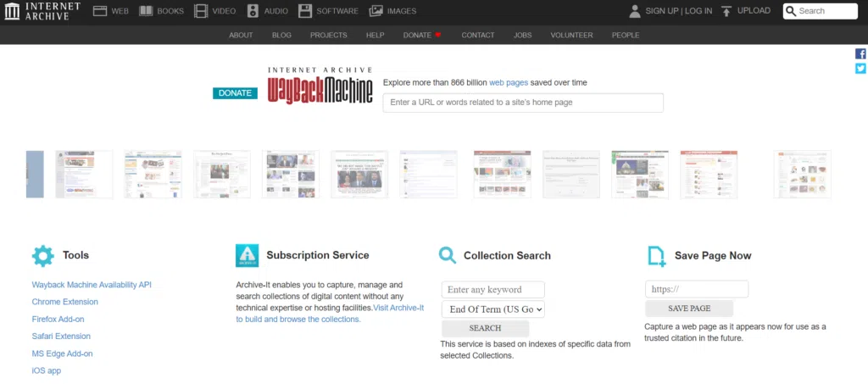Click the SEARCH button under Collection Search
Image resolution: width=868 pixels, height=384 pixels.
[486, 328]
